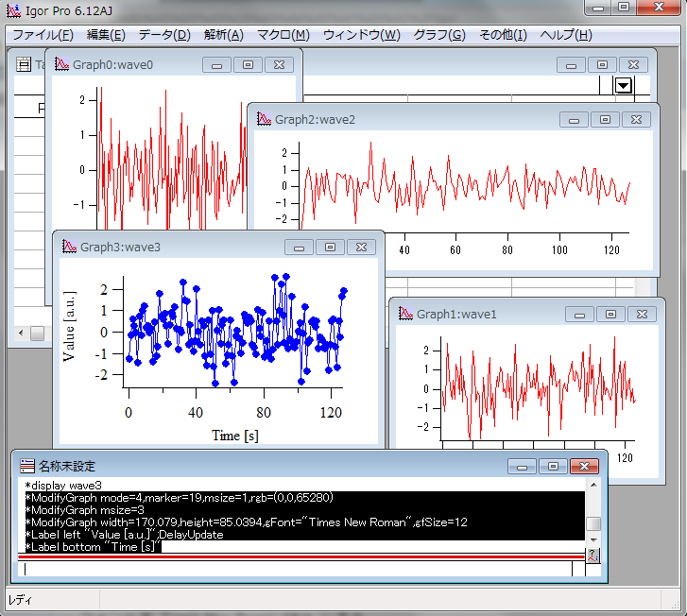Click the Graph0:wave0 window icon
Image resolution: width=687 pixels, height=616 pixels.
(x=61, y=64)
